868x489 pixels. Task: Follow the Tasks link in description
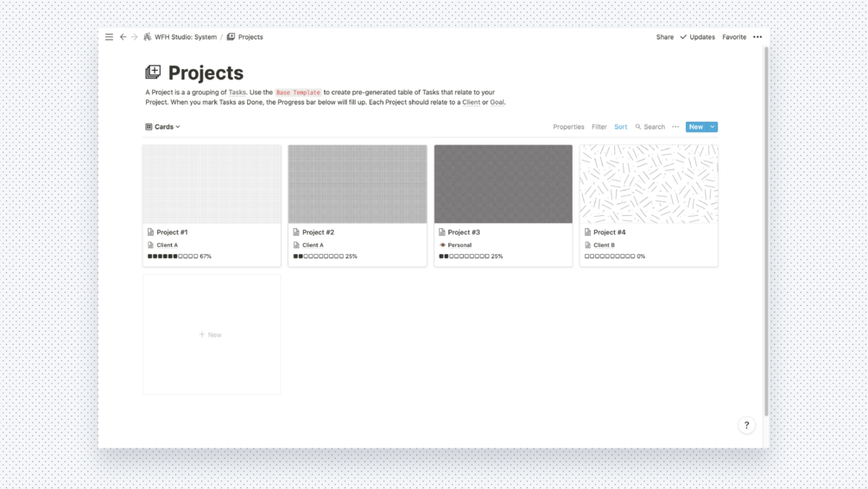click(x=237, y=92)
